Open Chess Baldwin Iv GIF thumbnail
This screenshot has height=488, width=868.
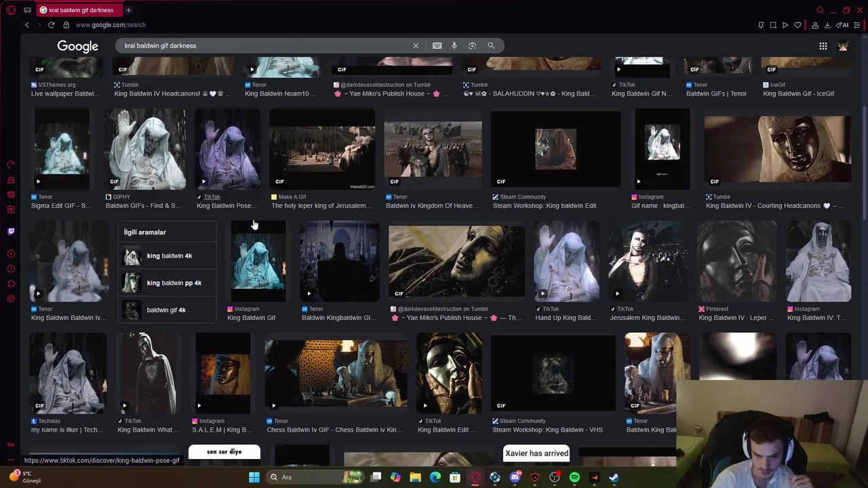[x=336, y=373]
